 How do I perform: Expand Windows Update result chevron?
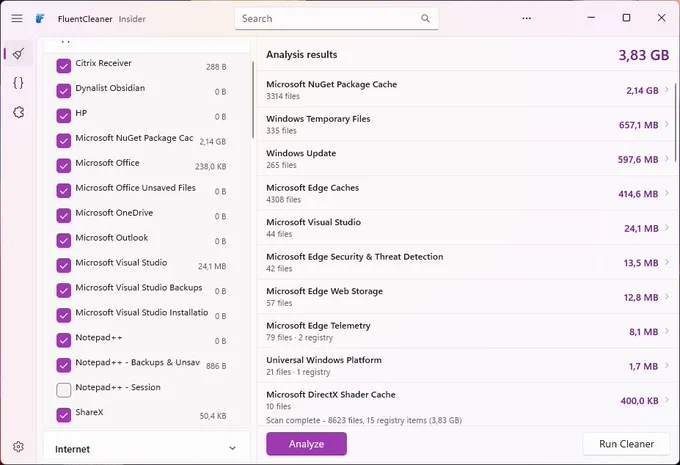pyautogui.click(x=667, y=158)
